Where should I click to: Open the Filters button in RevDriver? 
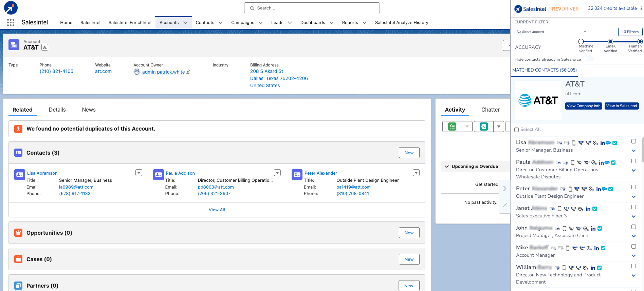coord(630,32)
